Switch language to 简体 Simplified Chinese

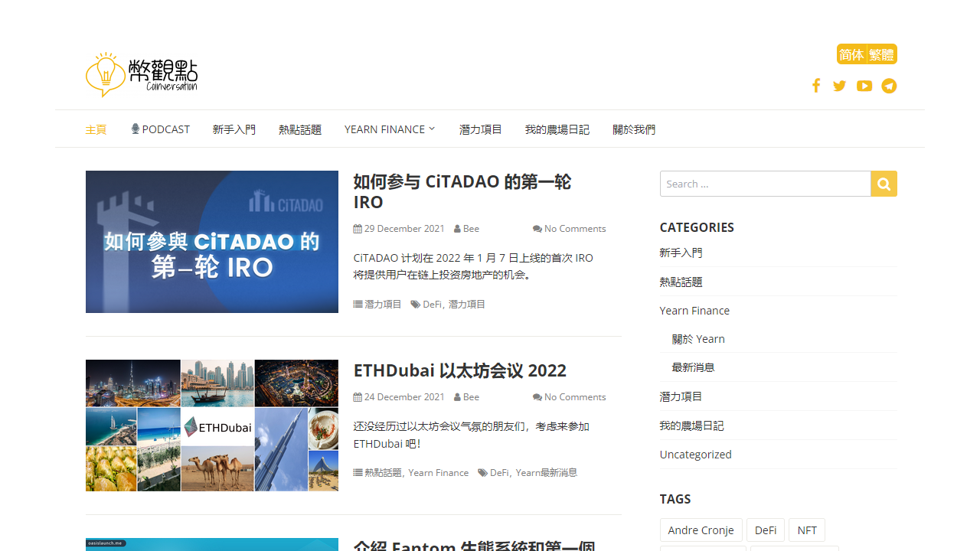(x=851, y=54)
